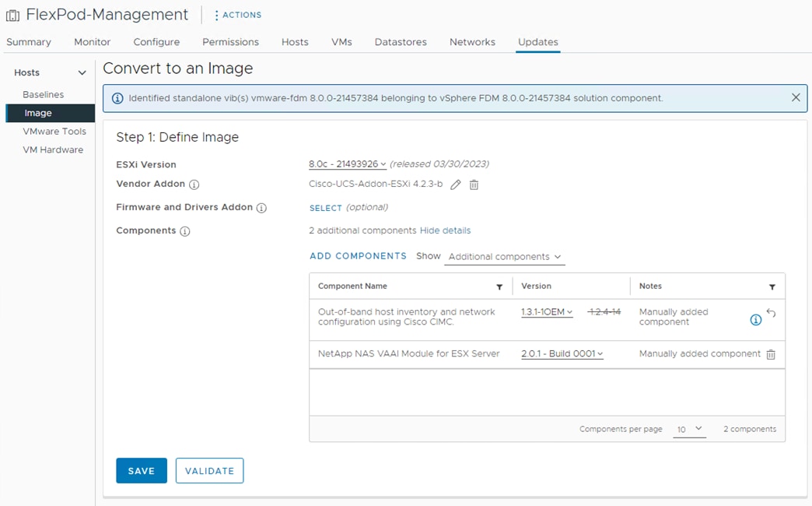Collapse the Hosts sidebar section
This screenshot has height=506, width=812.
[82, 72]
